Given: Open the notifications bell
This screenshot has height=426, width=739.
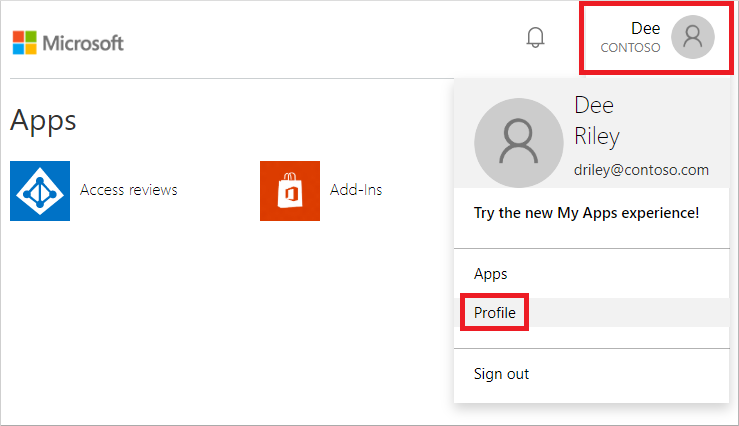Looking at the screenshot, I should [x=536, y=38].
